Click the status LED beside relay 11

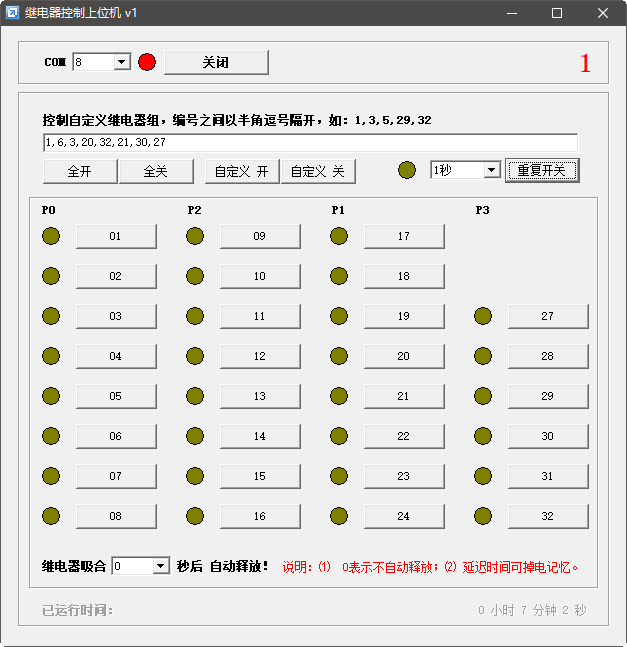click(x=195, y=316)
